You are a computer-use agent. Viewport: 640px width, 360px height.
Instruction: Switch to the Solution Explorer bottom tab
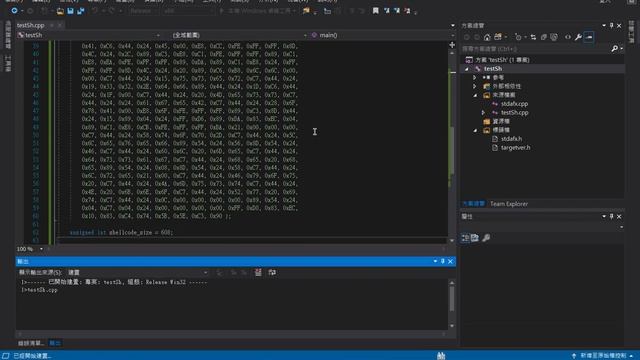pyautogui.click(x=473, y=204)
